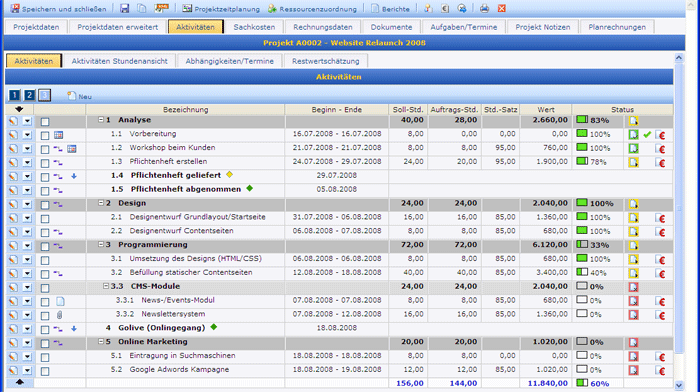700x392 pixels.
Task: Click Neu to add activity
Action: pos(79,96)
